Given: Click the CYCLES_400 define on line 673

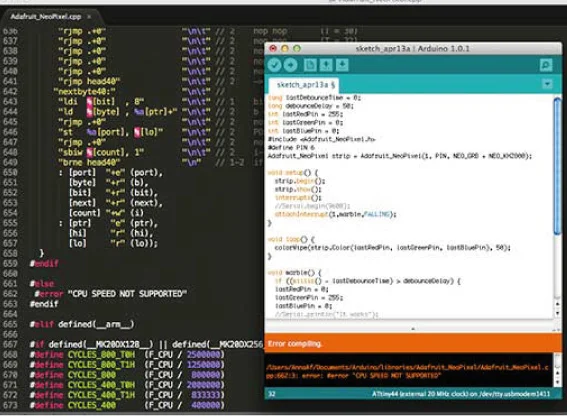Looking at the screenshot, I should tap(127, 405).
